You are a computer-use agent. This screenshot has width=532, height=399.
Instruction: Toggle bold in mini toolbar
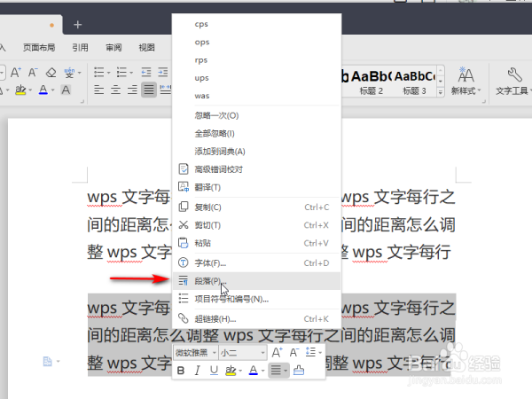[181, 371]
